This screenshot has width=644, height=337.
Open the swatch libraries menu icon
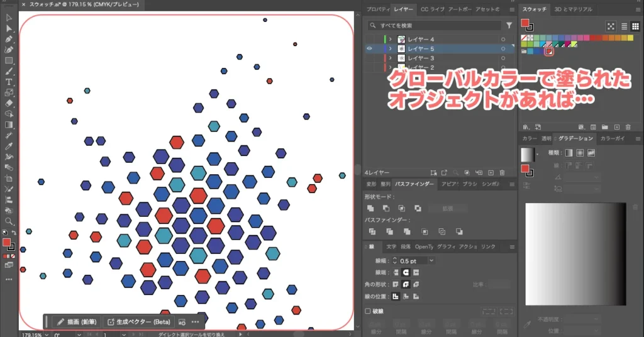point(526,127)
